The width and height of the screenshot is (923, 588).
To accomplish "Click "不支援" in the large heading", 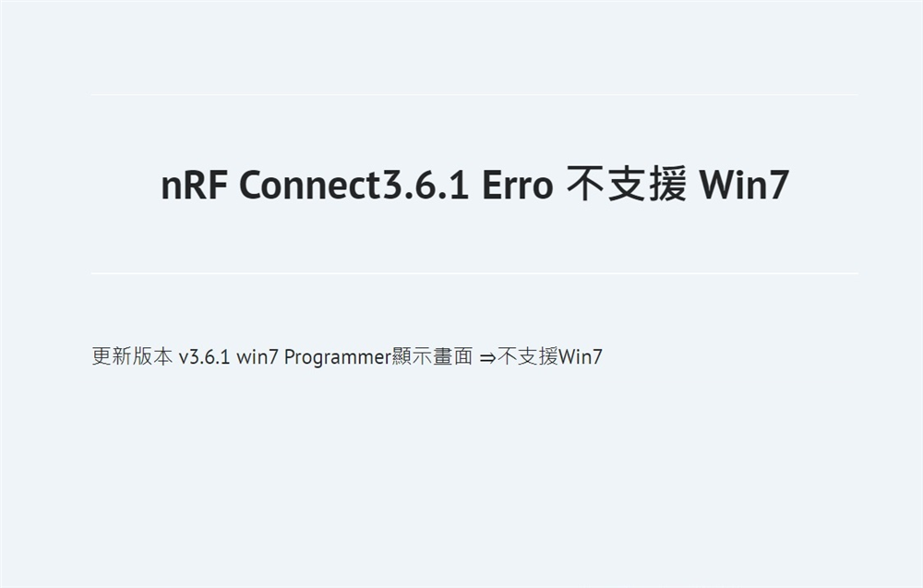I will pos(627,185).
